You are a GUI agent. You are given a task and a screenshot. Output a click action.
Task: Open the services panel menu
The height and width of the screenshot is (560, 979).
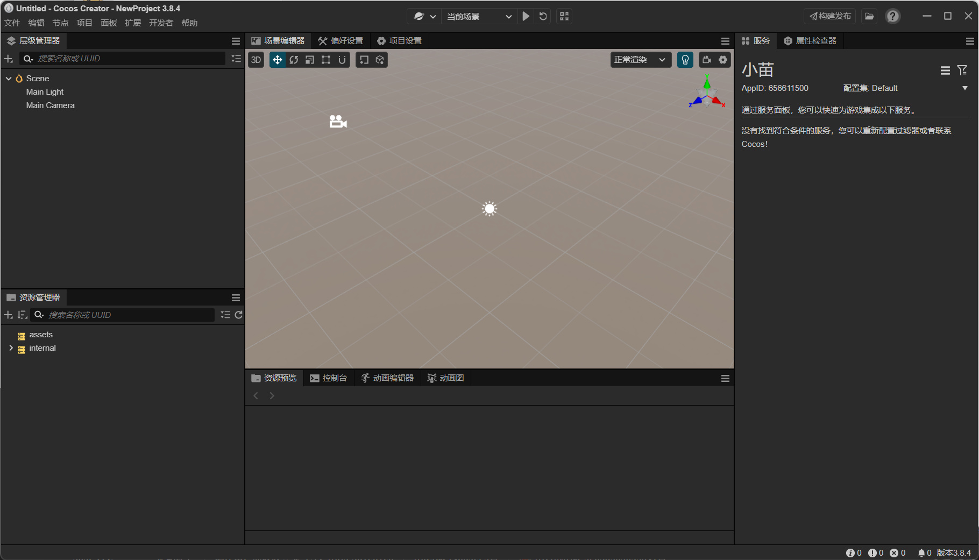click(970, 41)
